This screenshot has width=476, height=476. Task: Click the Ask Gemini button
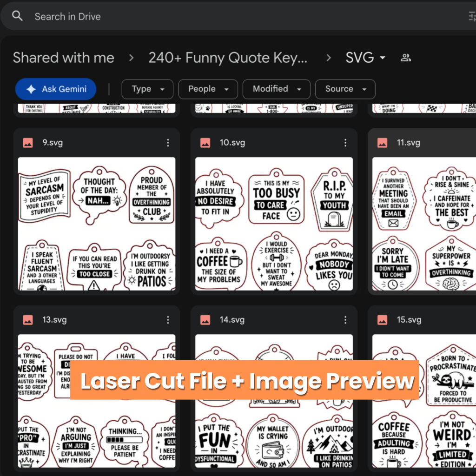tap(56, 89)
